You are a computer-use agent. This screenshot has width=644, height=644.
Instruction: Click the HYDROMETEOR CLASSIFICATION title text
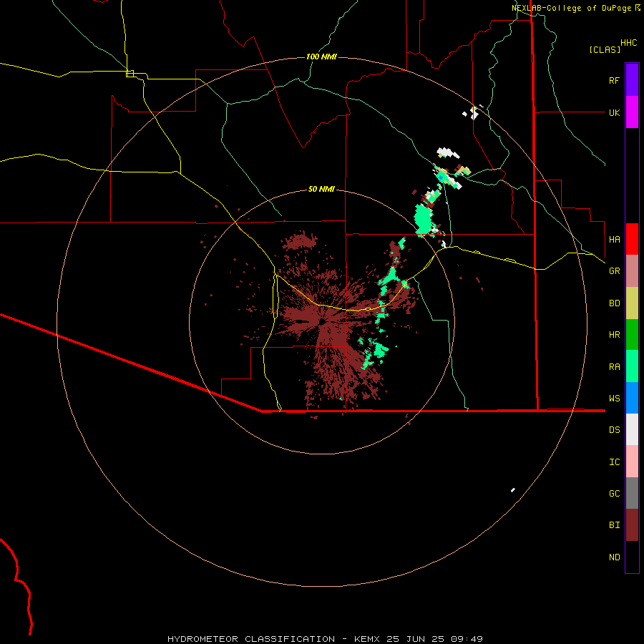click(251, 639)
